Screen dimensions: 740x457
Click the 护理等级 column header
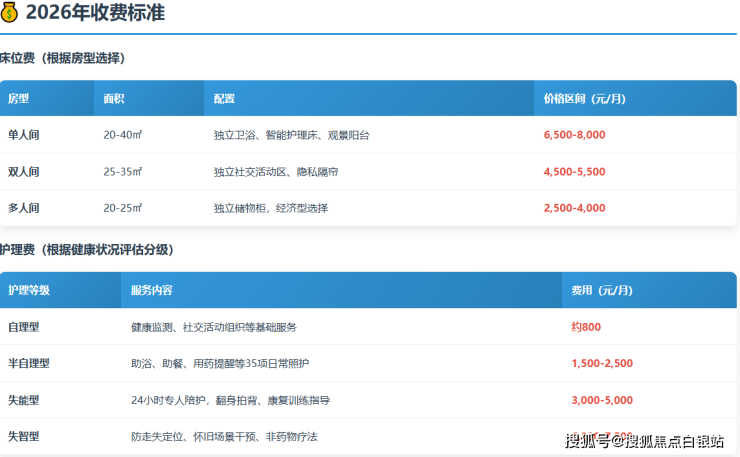tap(29, 290)
